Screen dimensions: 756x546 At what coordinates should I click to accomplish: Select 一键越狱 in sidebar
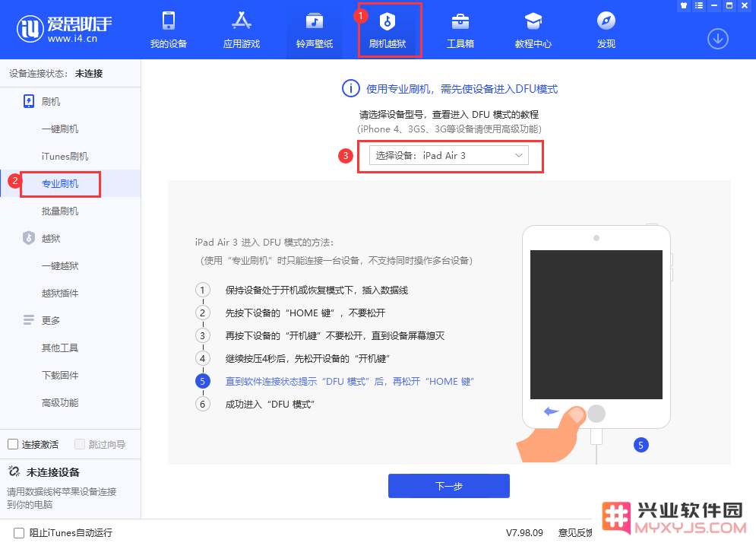pyautogui.click(x=60, y=266)
